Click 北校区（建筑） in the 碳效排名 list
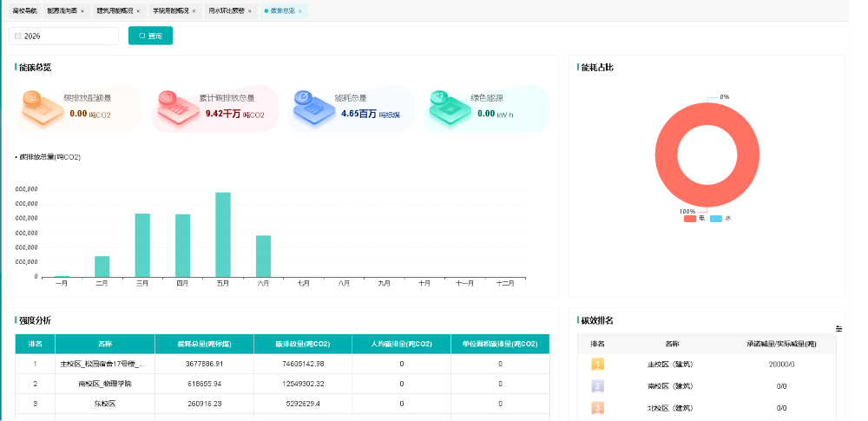Screen dimensions: 868x421 tap(670, 408)
